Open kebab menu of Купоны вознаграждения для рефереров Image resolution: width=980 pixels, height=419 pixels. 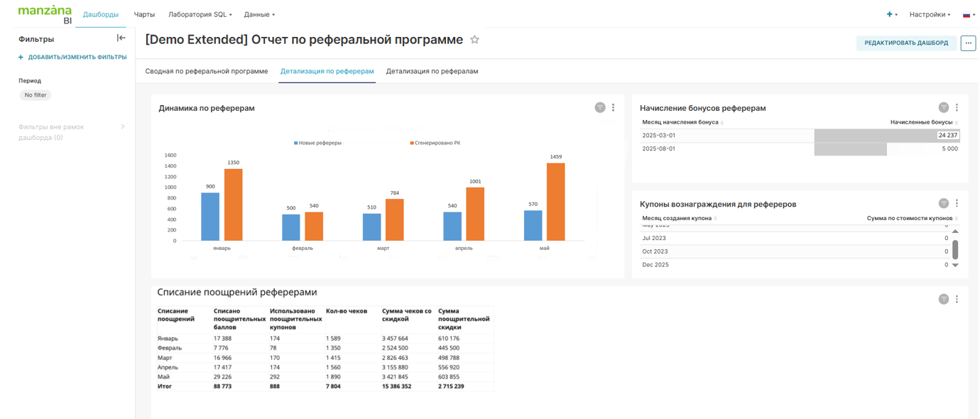(x=957, y=204)
